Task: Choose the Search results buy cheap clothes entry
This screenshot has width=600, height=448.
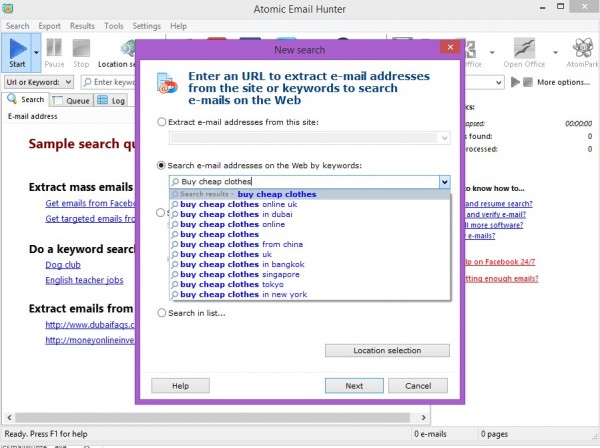Action: point(310,194)
